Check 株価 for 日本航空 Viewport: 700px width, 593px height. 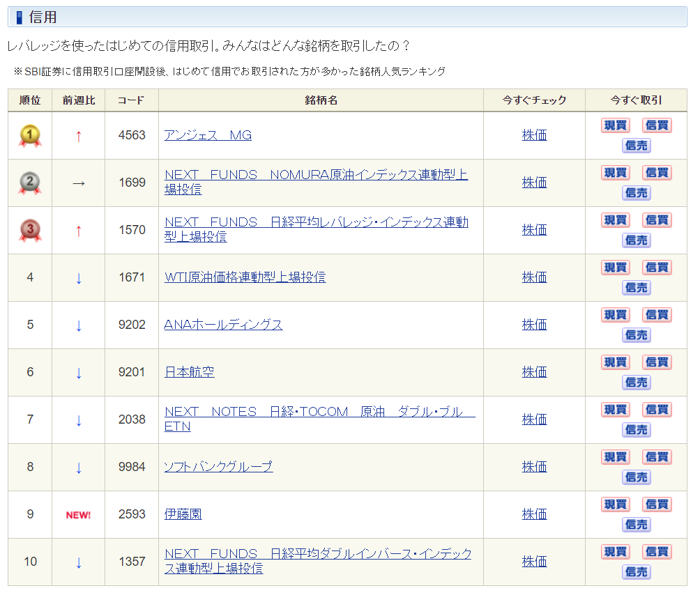click(x=534, y=371)
